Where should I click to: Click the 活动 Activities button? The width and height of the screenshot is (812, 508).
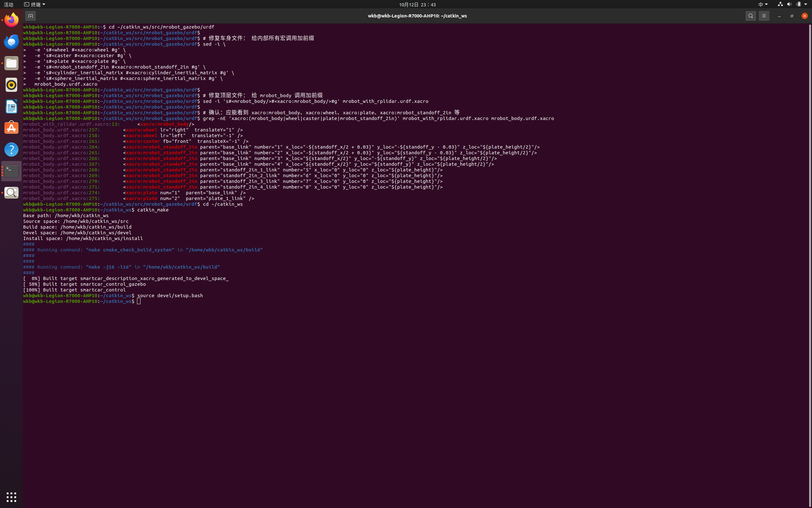[x=8, y=4]
